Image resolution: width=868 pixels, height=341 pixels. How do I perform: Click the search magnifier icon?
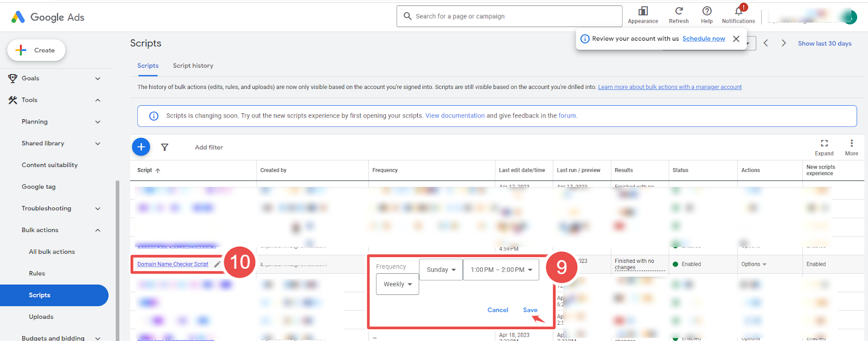pos(408,16)
